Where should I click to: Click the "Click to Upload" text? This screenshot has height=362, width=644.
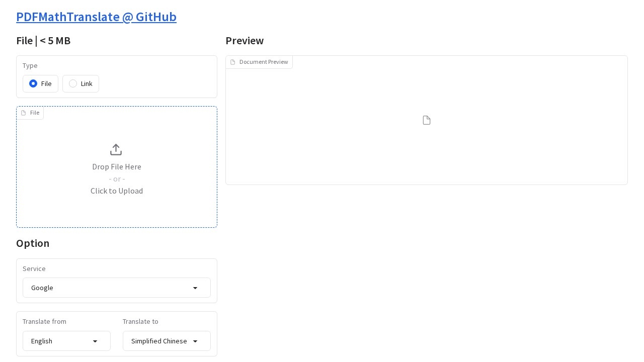(x=117, y=191)
